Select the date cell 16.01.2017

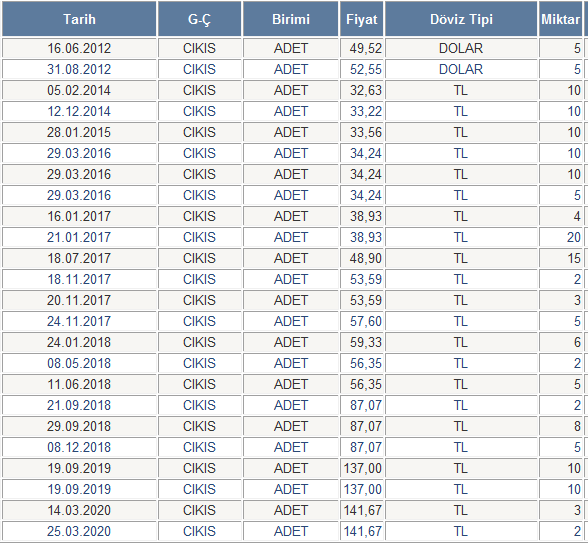click(x=79, y=216)
